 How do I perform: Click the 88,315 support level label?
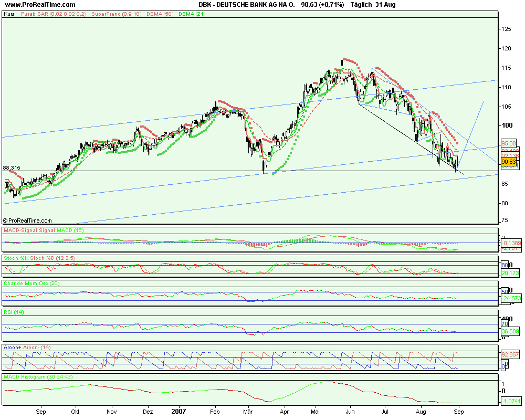click(x=12, y=166)
